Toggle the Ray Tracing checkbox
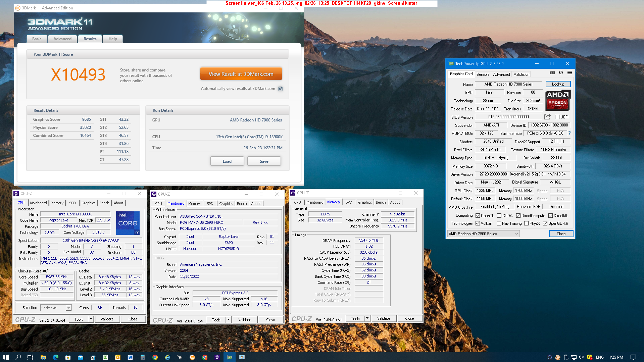Image resolution: width=644 pixels, height=362 pixels. tap(499, 223)
